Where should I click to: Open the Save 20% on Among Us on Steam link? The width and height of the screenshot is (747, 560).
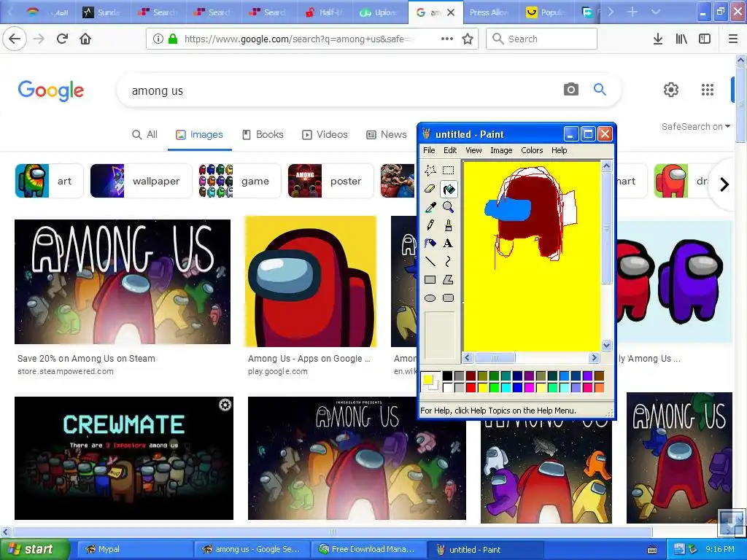tap(86, 359)
